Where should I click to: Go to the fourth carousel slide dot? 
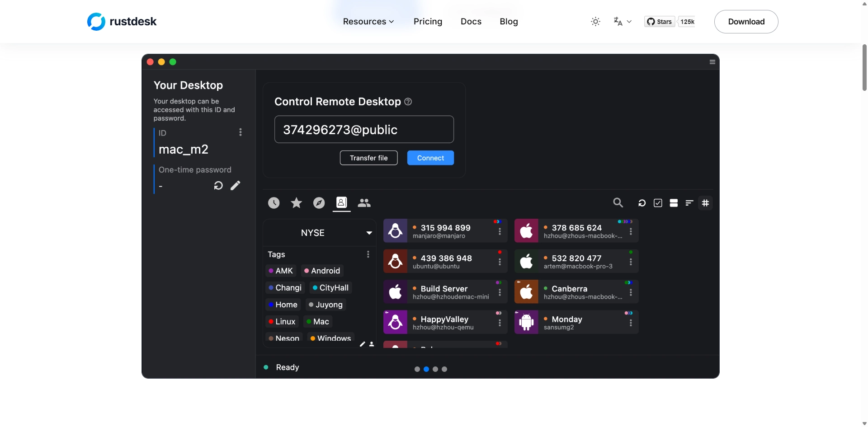click(x=444, y=369)
